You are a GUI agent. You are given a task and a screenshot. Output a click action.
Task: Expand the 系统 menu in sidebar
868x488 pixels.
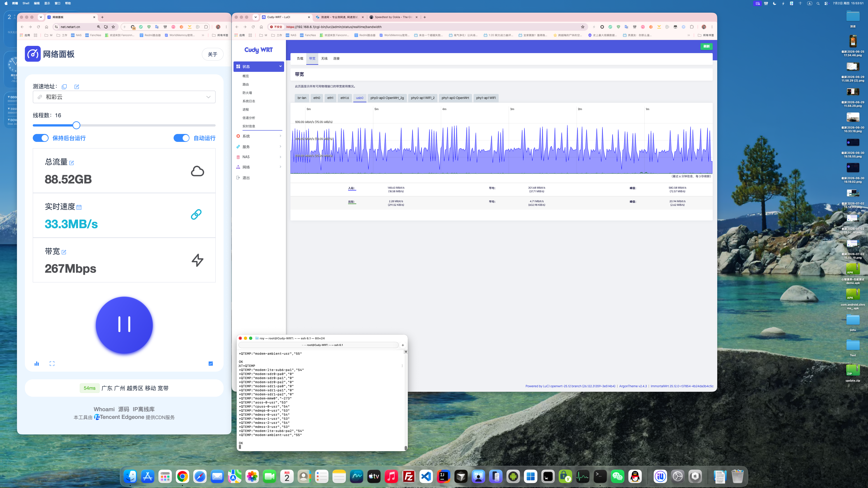tap(259, 136)
